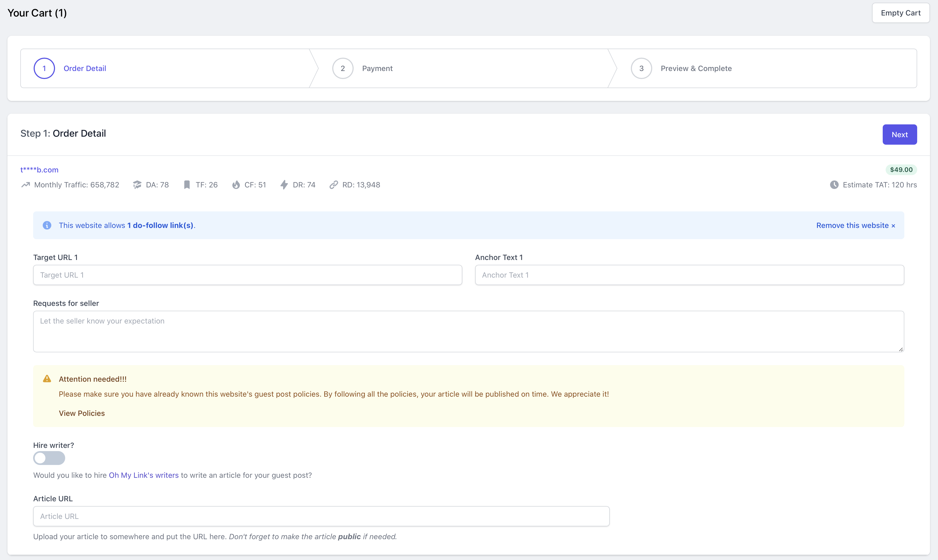Click the yellow warning triangle icon
The width and height of the screenshot is (938, 560).
pyautogui.click(x=47, y=378)
